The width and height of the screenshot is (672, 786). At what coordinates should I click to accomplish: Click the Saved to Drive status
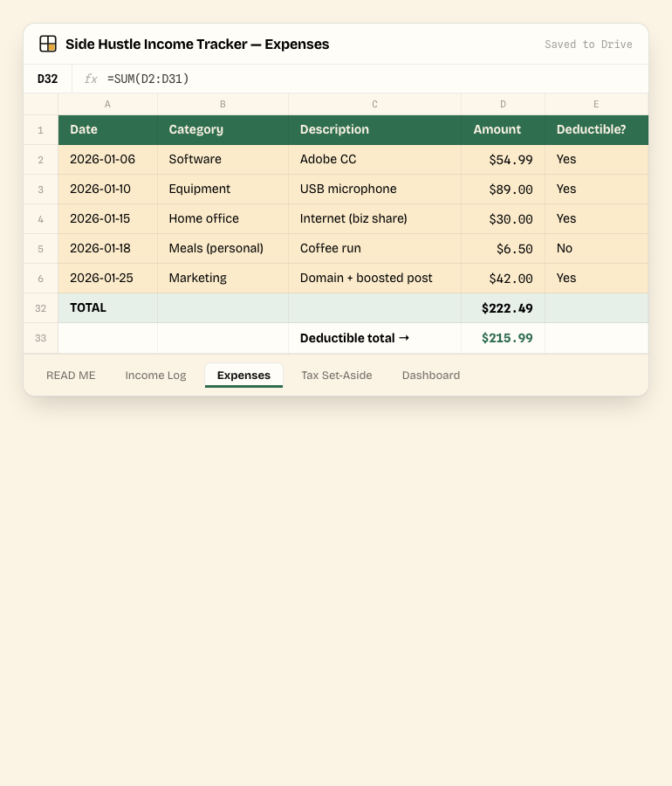tap(588, 45)
